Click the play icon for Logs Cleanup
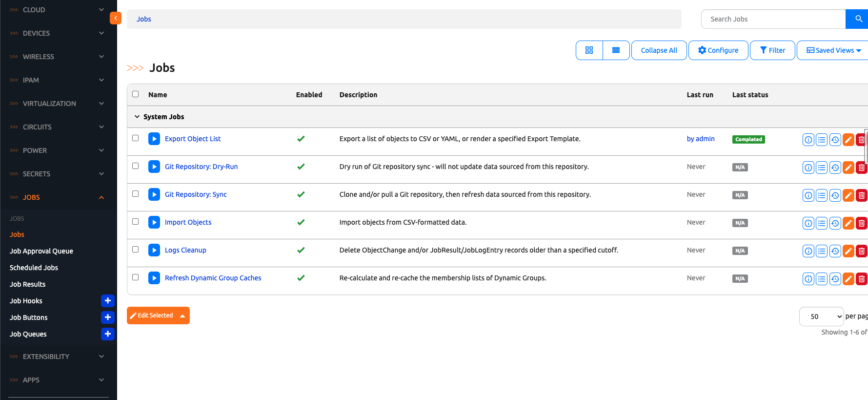The width and height of the screenshot is (868, 400). [154, 250]
